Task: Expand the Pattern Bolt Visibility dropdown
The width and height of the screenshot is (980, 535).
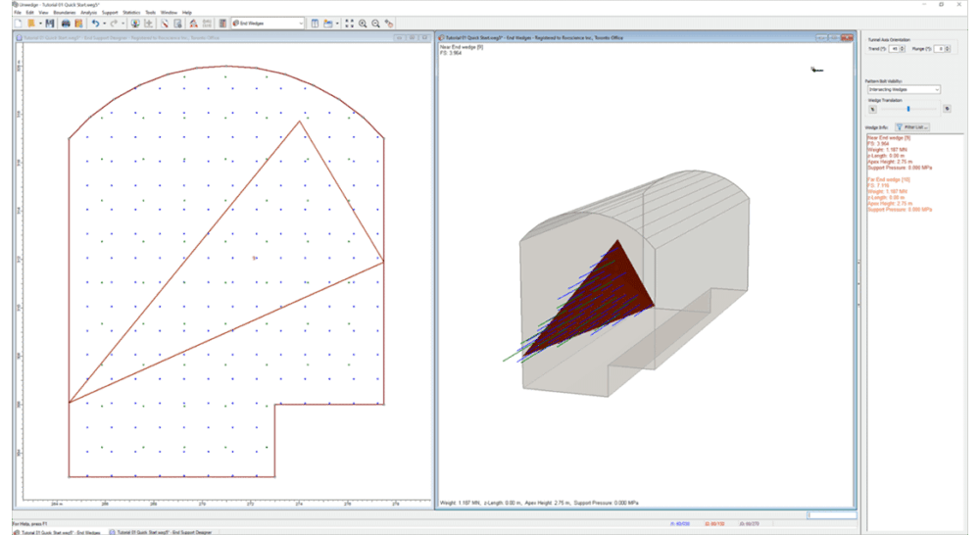Action: click(x=936, y=89)
